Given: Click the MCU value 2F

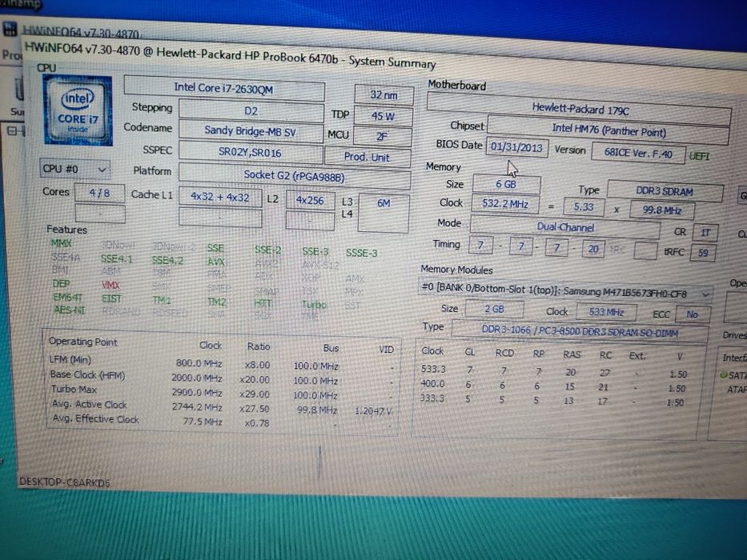Looking at the screenshot, I should pos(383,136).
